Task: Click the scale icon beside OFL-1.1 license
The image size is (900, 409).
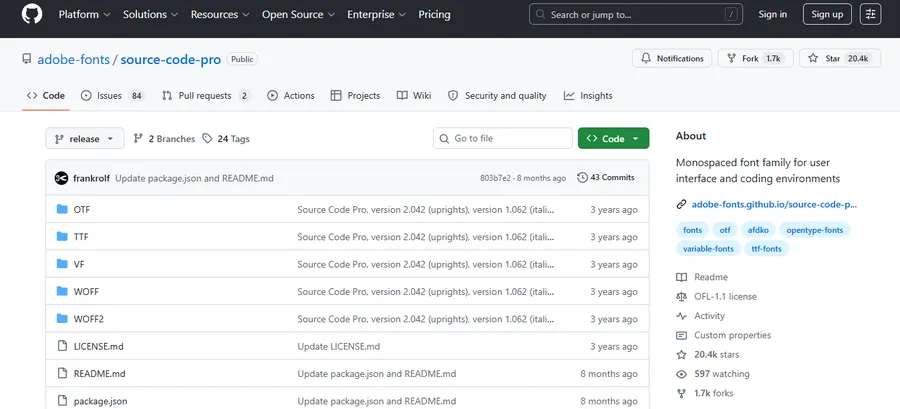Action: [681, 297]
